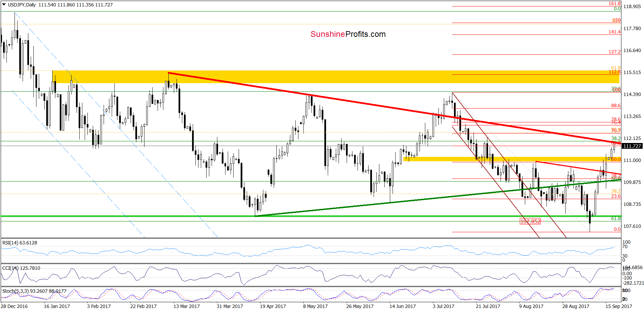Click the red 107.852 price label
The height and width of the screenshot is (311, 644).
click(530, 221)
